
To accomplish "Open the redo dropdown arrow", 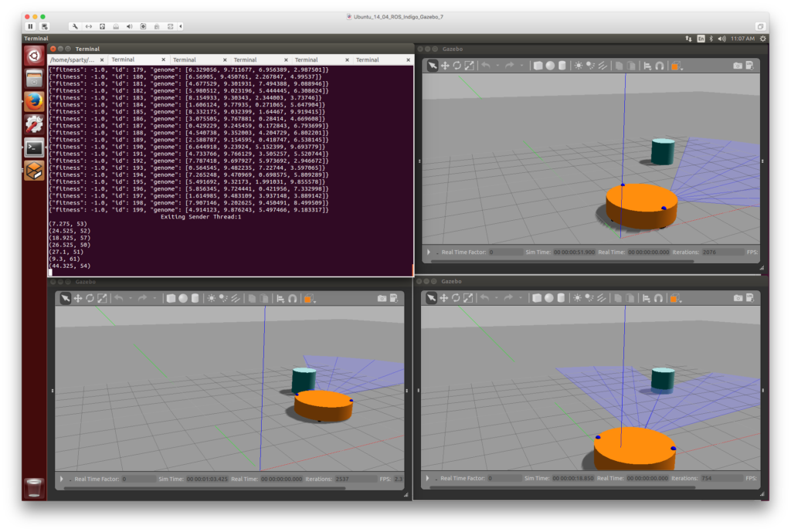I will (521, 66).
